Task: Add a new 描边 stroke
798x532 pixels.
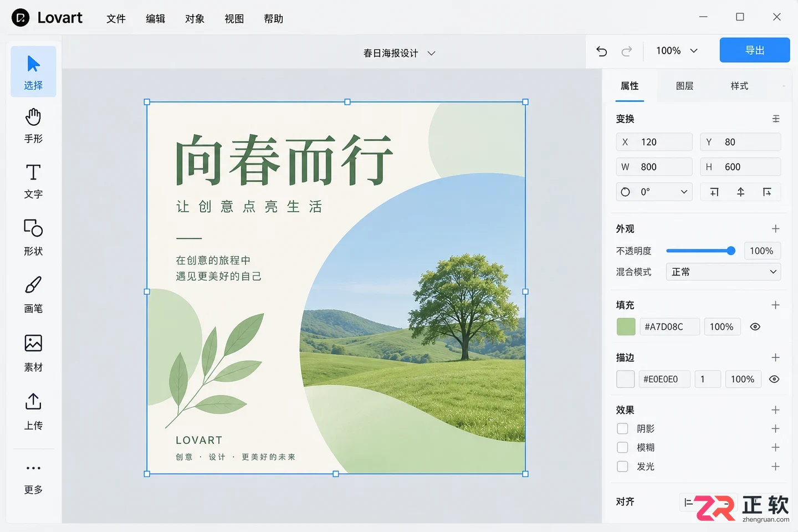Action: pyautogui.click(x=776, y=357)
